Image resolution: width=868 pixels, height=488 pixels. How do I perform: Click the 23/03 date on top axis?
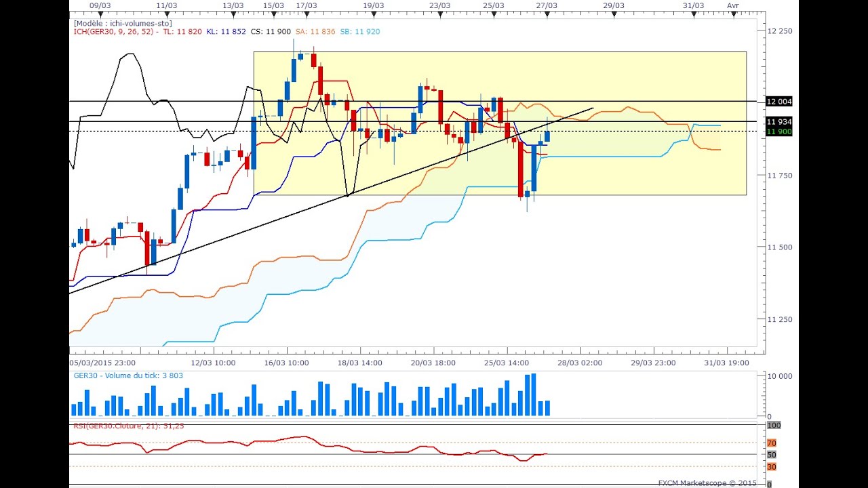coord(439,5)
